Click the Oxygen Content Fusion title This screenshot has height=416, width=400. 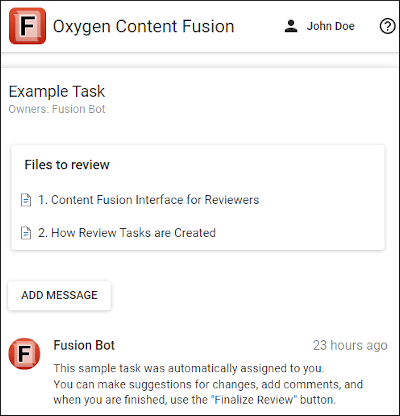point(144,26)
